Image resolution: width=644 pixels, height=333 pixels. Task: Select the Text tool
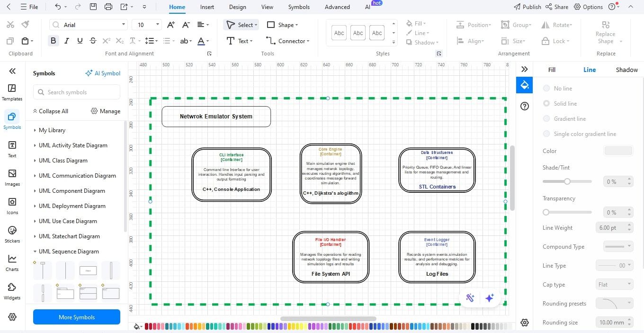pyautogui.click(x=239, y=41)
